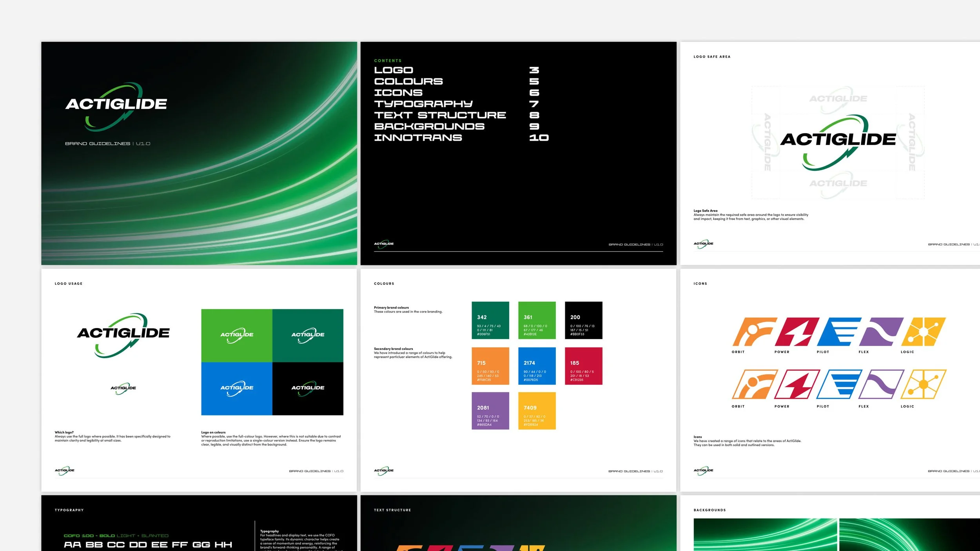Click the footer logo on the Contents page
The height and width of the screenshot is (551, 980).
tap(384, 244)
